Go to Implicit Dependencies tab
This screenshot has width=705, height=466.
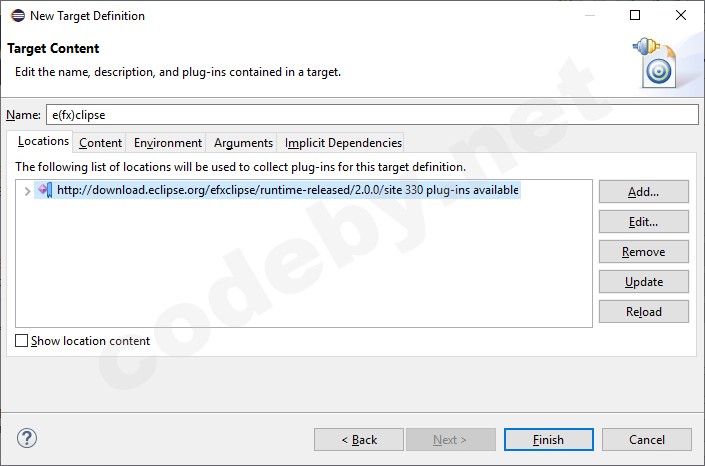click(x=343, y=143)
